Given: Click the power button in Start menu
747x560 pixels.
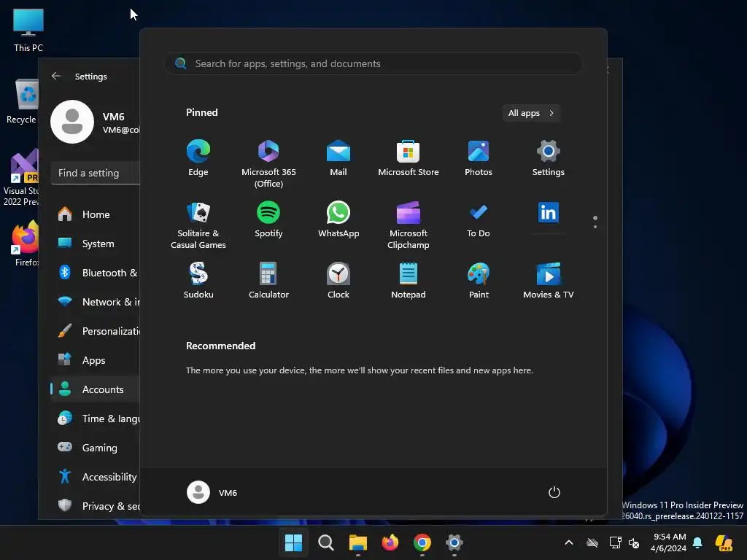Looking at the screenshot, I should pyautogui.click(x=554, y=492).
